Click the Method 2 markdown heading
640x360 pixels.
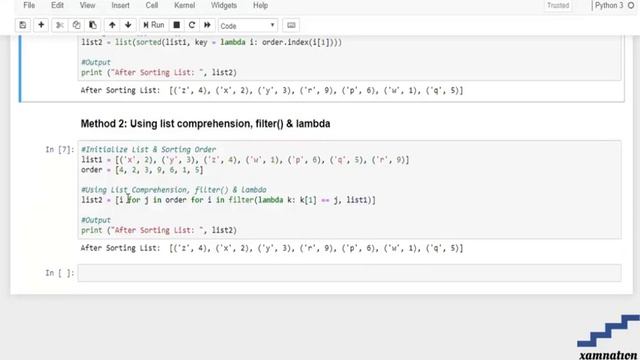(205, 124)
